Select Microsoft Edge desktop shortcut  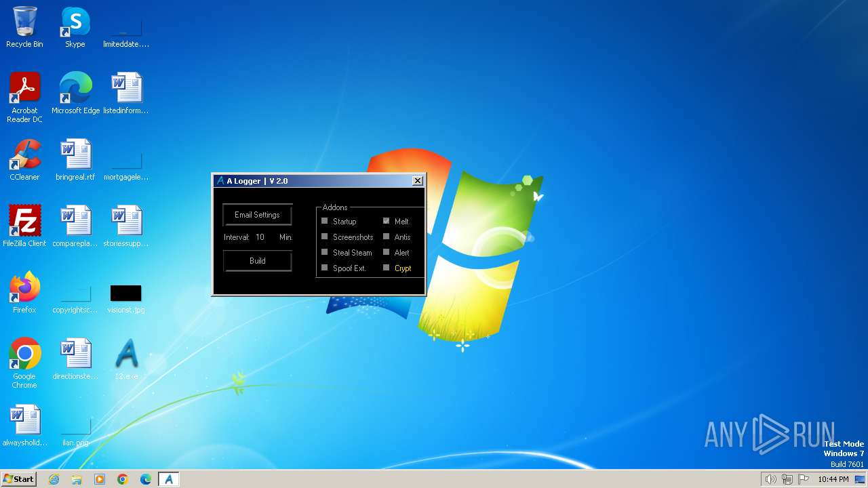[x=75, y=94]
